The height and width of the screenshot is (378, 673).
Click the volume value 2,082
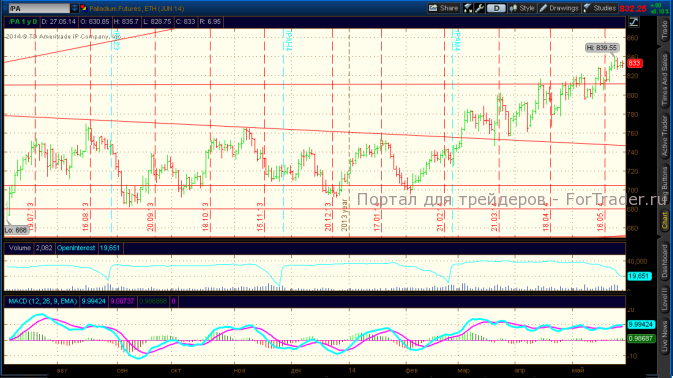(44, 248)
